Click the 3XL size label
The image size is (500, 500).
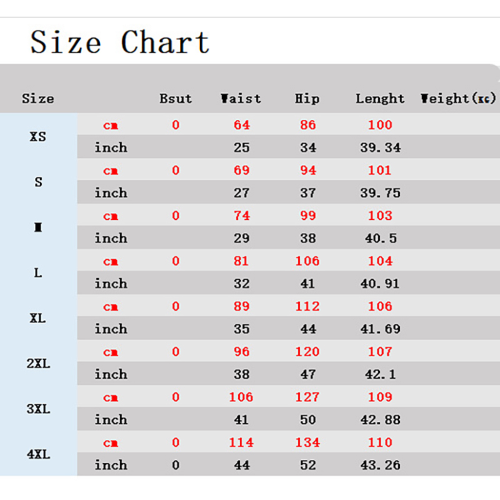click(39, 409)
